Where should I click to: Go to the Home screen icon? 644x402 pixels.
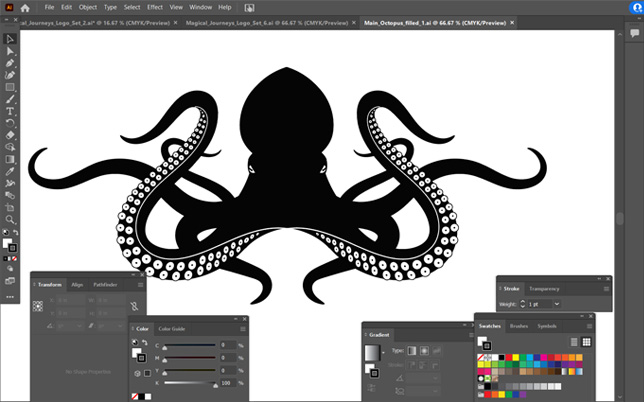point(25,7)
